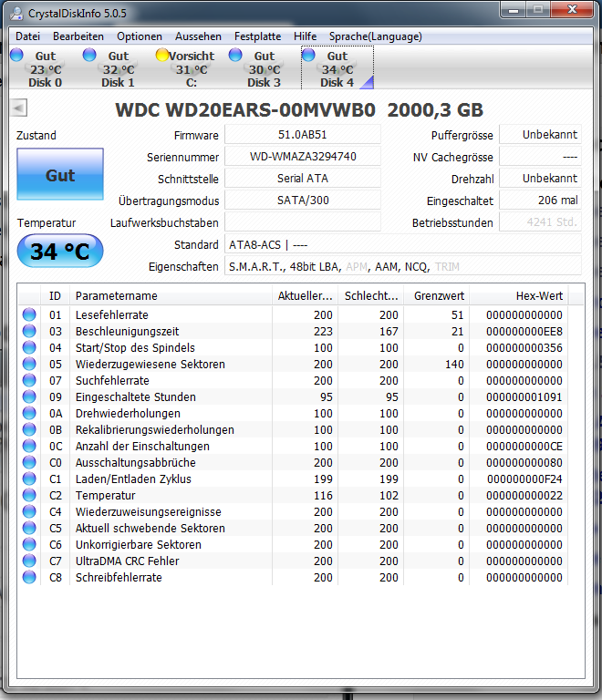Viewport: 602px width, 700px height.
Task: Click status orb of Suchfehlerrate row
Action: pos(29,380)
